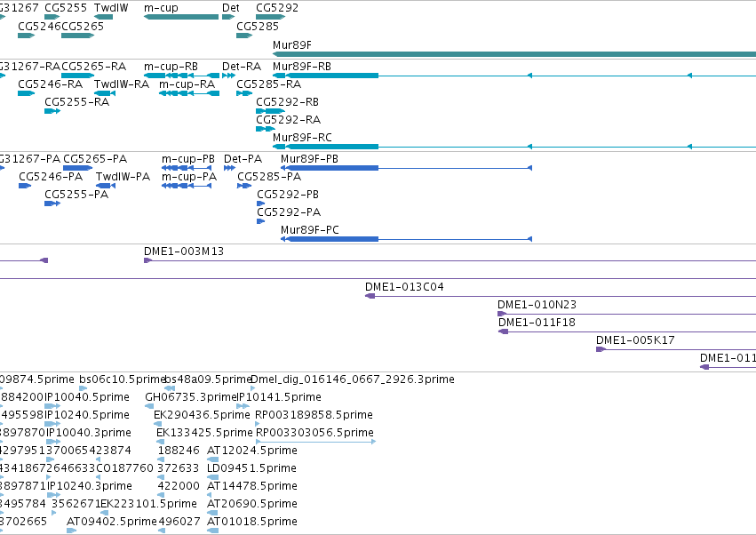
Task: Select the long Mur89F gene bar
Action: (x=514, y=54)
